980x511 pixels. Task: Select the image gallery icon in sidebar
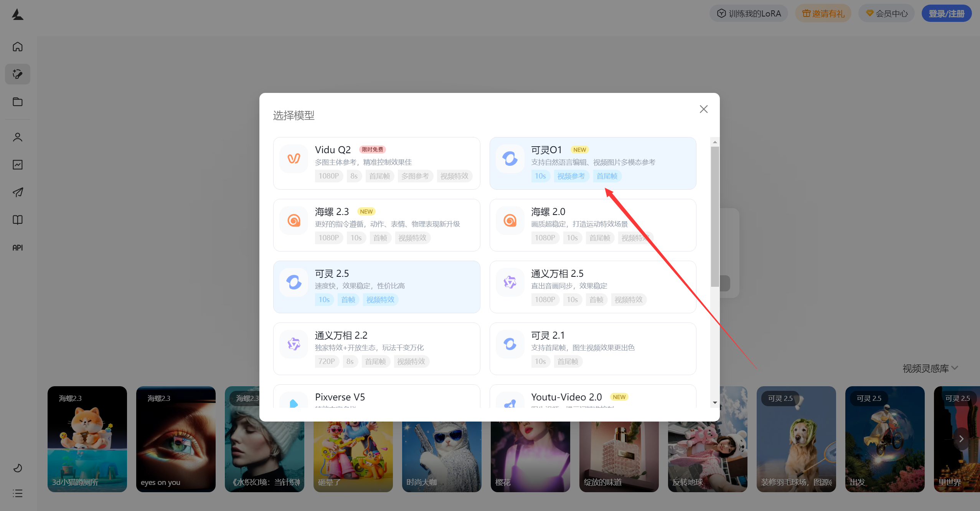coord(17,164)
